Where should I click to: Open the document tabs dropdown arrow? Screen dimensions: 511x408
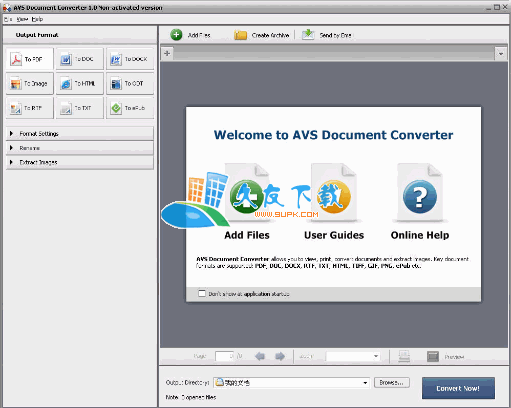pos(501,54)
